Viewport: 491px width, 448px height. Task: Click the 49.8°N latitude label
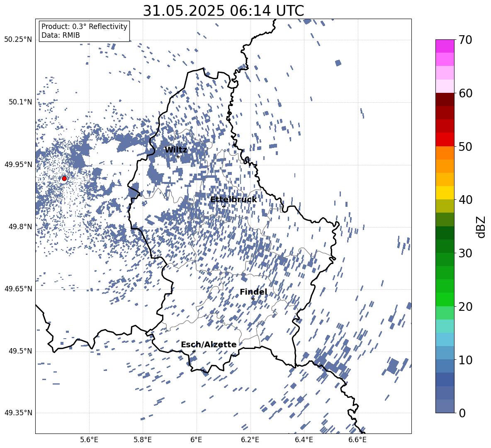coord(20,227)
